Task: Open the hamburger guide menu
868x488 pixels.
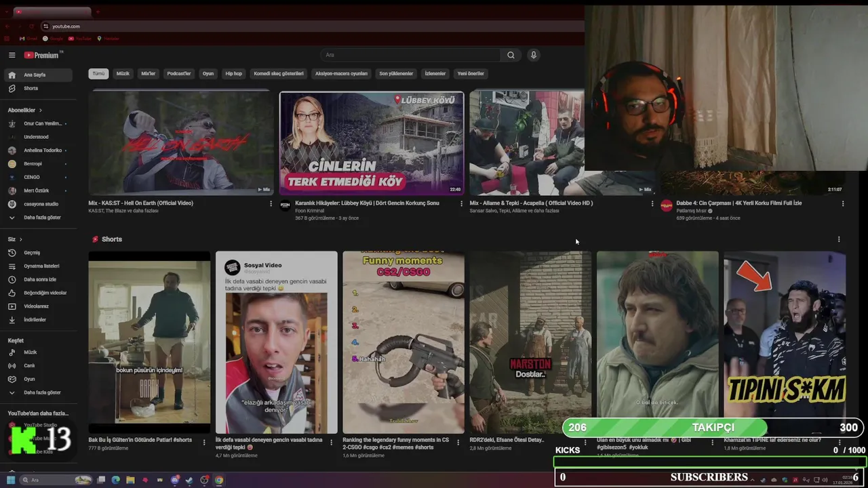Action: pyautogui.click(x=12, y=55)
